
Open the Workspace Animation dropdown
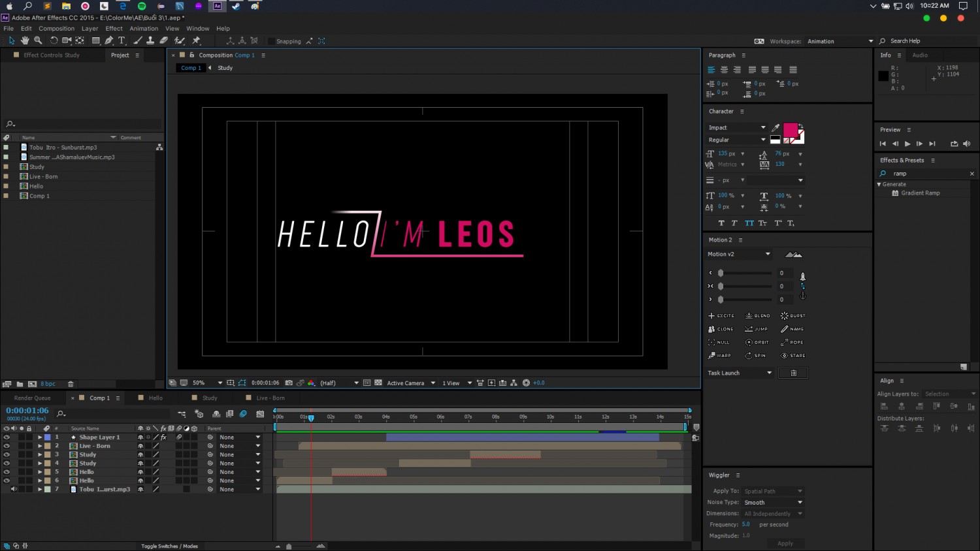pos(840,41)
